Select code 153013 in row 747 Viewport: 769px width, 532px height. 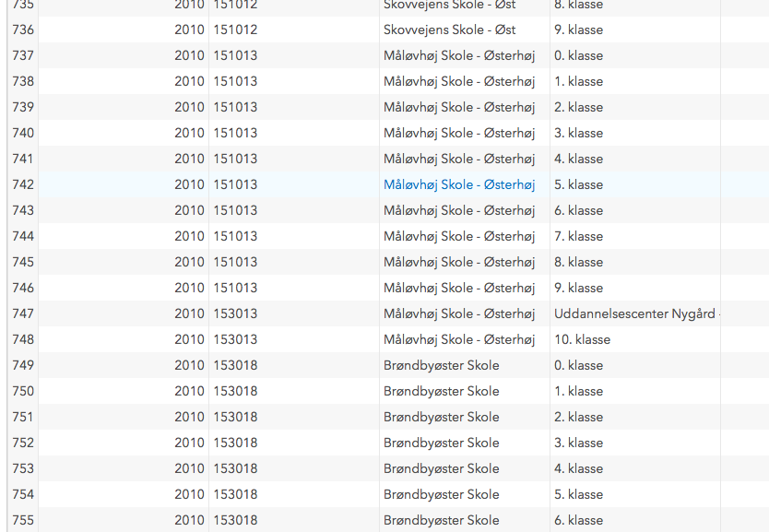235,313
